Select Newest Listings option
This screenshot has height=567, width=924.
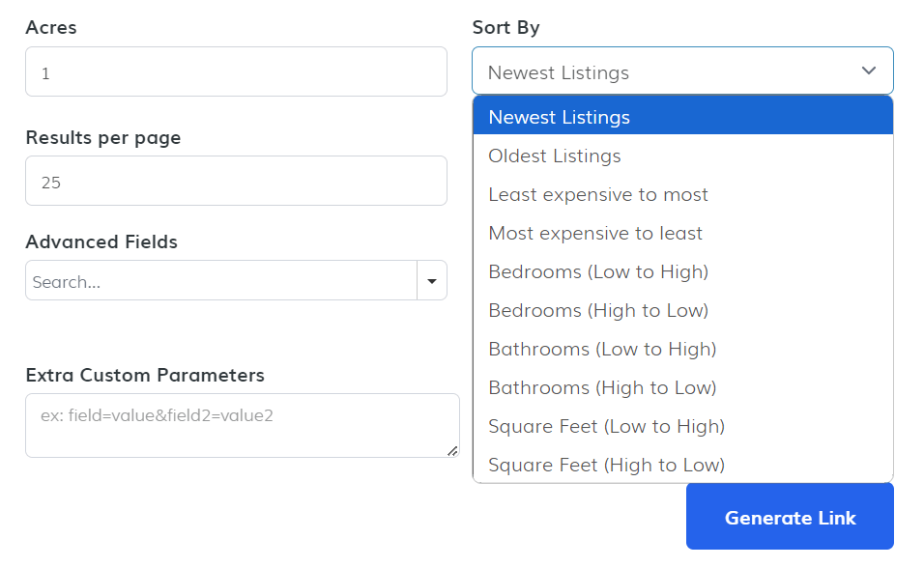tap(681, 117)
